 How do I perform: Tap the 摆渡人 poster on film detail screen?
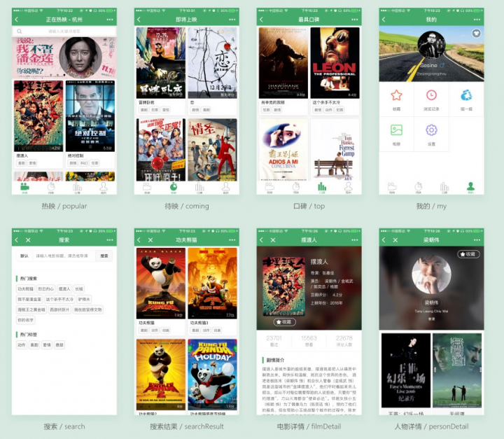[x=283, y=286]
